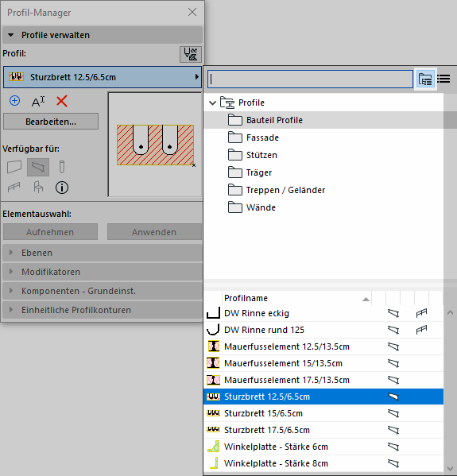Click the rename profile icon

click(38, 101)
